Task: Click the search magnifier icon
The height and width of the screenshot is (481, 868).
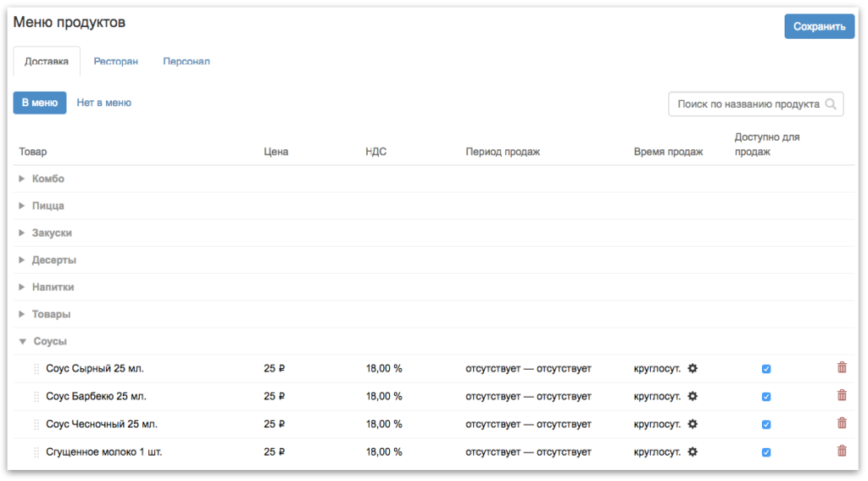Action: [x=831, y=104]
